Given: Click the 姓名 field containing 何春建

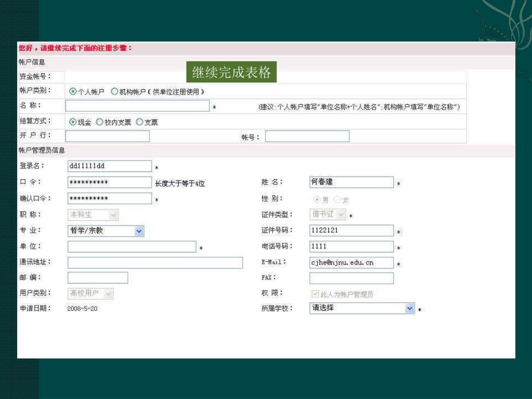Looking at the screenshot, I should coord(352,182).
